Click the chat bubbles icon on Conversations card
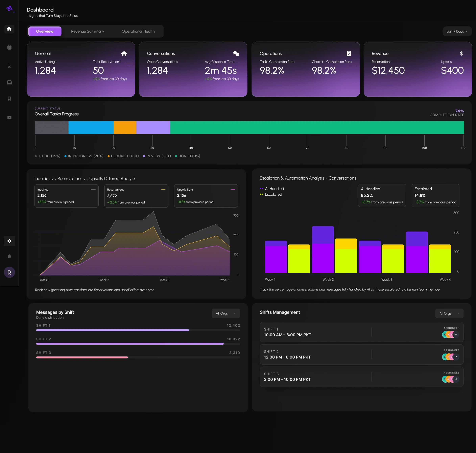The width and height of the screenshot is (476, 453). click(236, 54)
